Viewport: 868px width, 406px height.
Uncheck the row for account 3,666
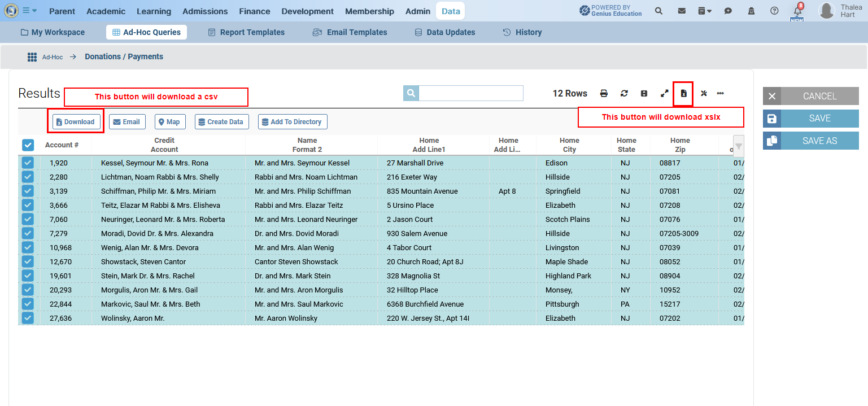point(28,205)
